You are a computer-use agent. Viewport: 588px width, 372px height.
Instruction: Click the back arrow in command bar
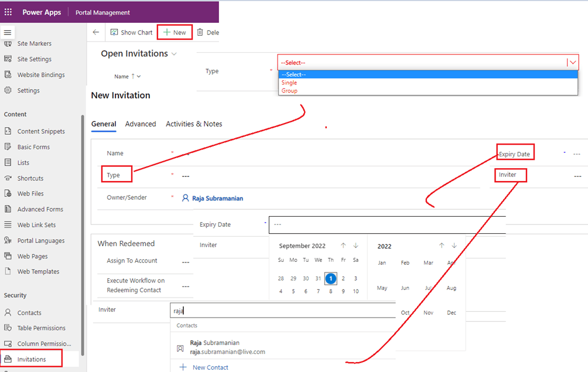(x=96, y=32)
